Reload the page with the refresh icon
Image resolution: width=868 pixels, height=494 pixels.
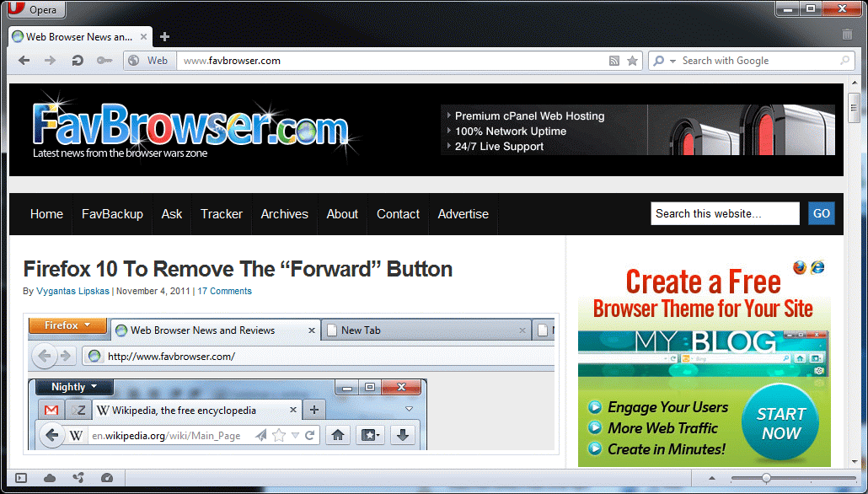pos(78,61)
